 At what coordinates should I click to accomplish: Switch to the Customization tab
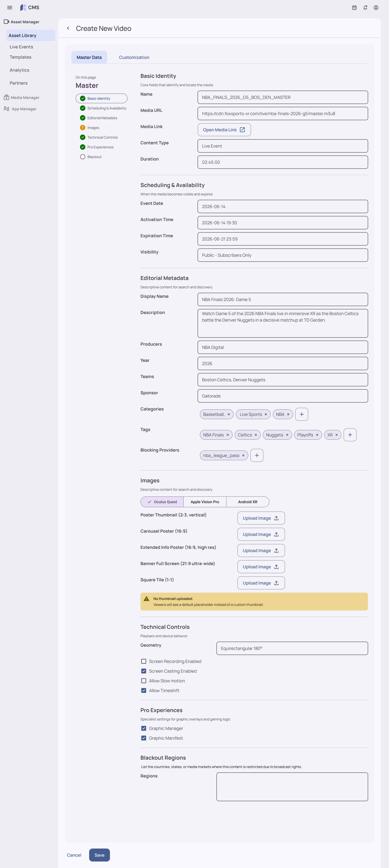[134, 57]
